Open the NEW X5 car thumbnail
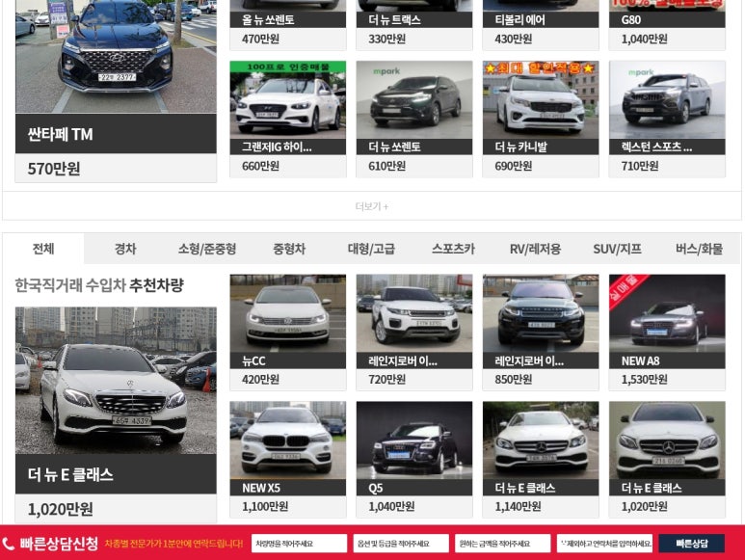745x560 pixels. coord(288,440)
